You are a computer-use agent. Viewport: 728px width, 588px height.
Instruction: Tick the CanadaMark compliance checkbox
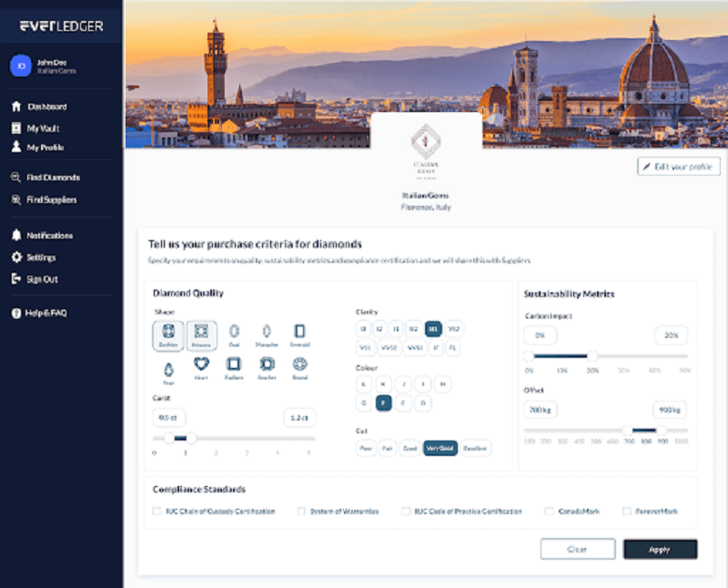click(549, 512)
